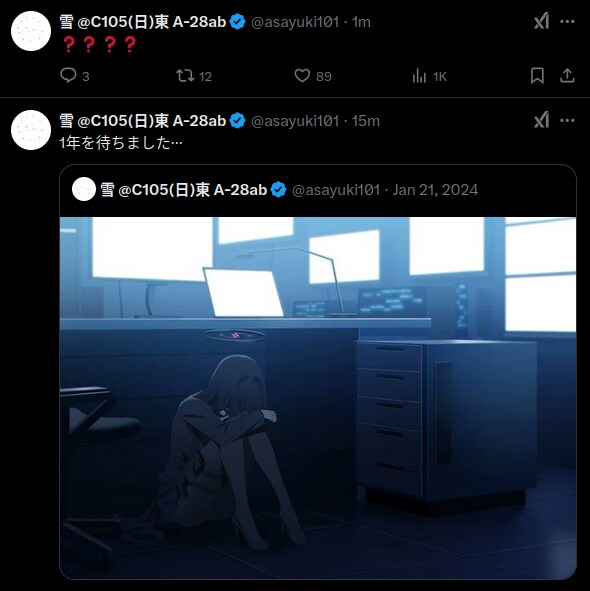Viewport: 590px width, 591px height.
Task: View analytics showing 1K views
Action: point(429,76)
